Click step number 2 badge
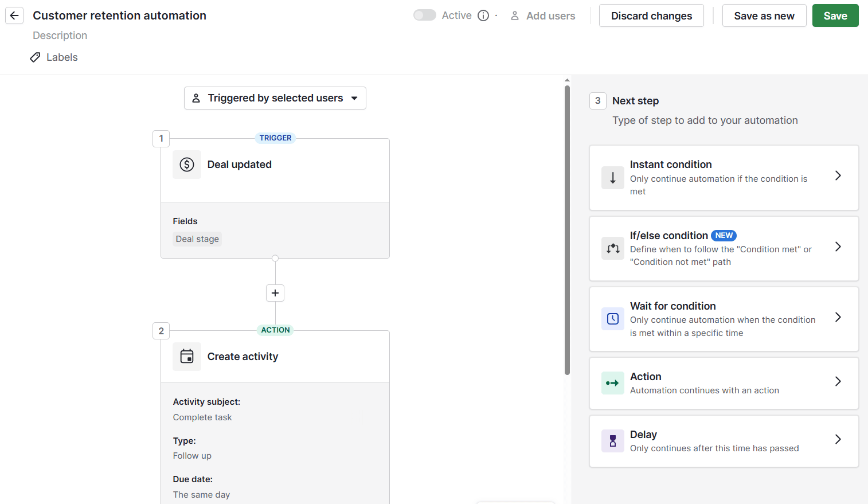 (161, 331)
